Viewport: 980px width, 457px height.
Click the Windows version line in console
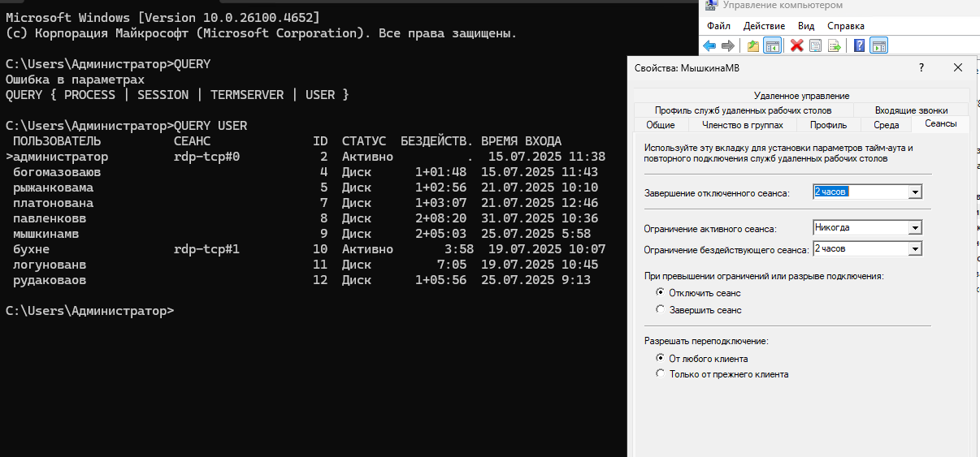(x=163, y=18)
